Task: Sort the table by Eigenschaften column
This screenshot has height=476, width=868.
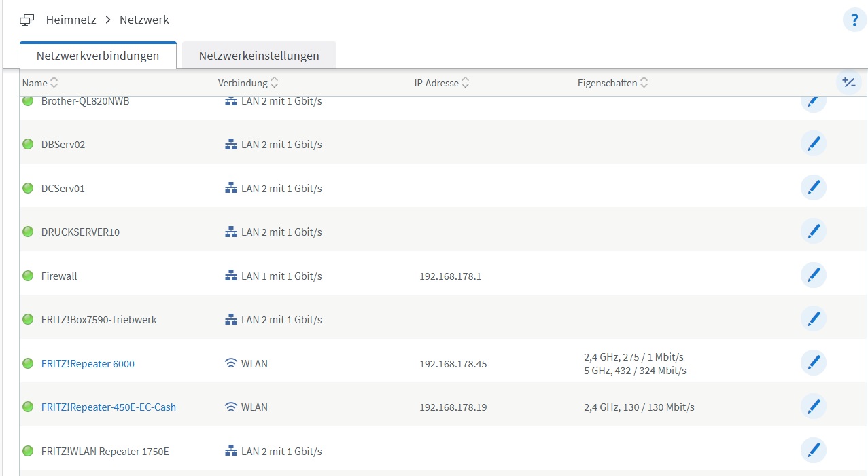Action: tap(613, 83)
